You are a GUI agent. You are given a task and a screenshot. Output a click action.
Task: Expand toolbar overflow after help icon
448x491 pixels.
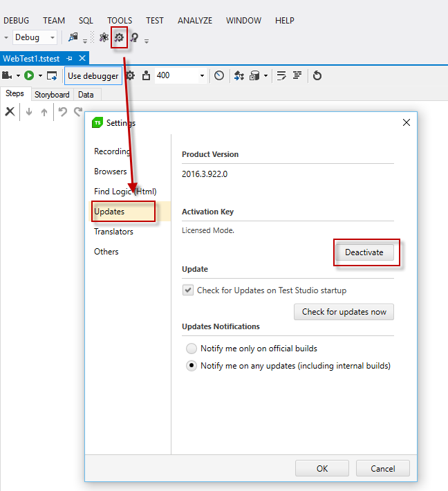(x=147, y=41)
